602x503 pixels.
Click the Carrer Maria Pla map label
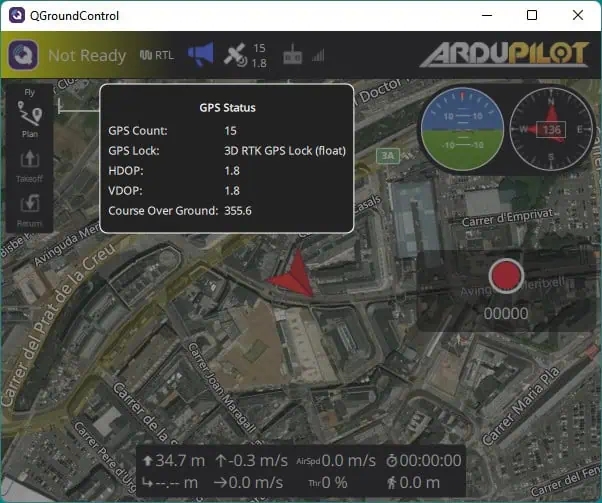[x=521, y=406]
